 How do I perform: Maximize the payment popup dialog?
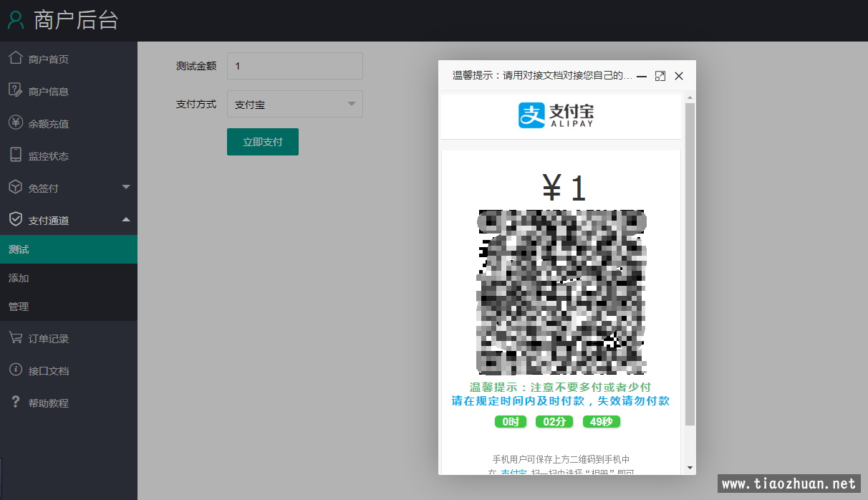[x=660, y=76]
